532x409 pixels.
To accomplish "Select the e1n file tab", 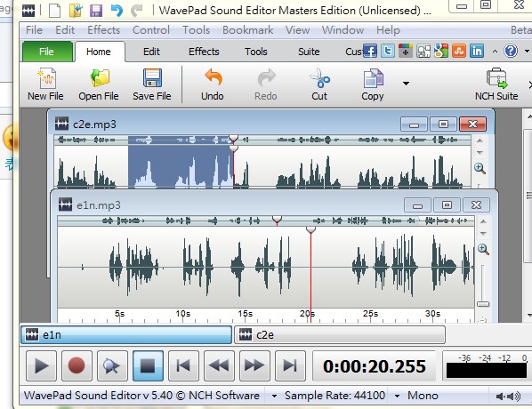I will [x=126, y=335].
